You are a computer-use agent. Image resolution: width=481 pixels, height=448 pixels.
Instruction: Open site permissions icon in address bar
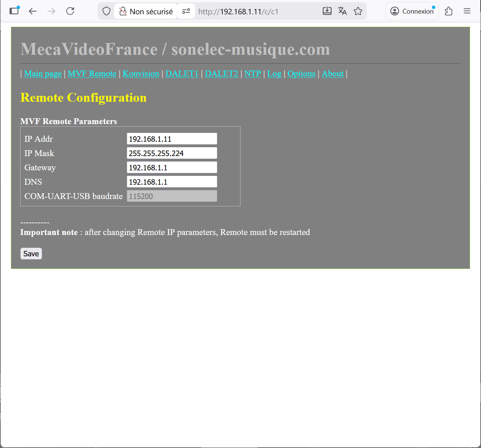click(186, 11)
